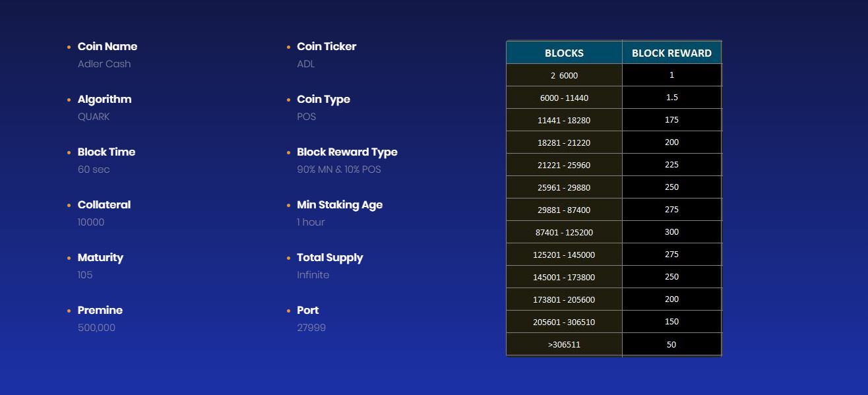
Task: Click the 205601 - 306510 block range cell
Action: [564, 322]
